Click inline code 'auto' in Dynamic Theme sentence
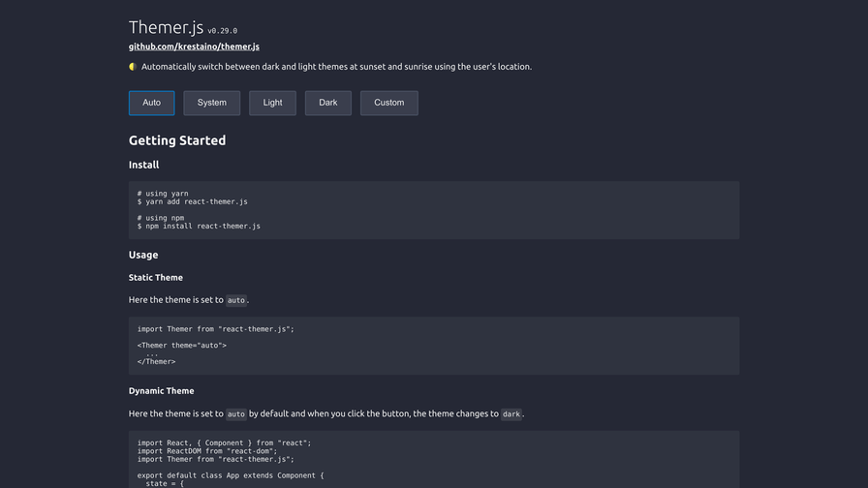868x488 pixels. (x=235, y=414)
